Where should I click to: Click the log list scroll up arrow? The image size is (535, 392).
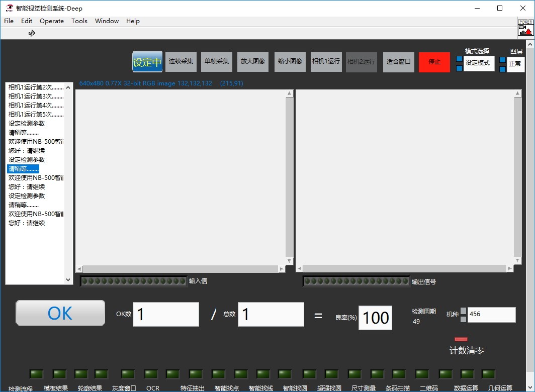[x=68, y=87]
